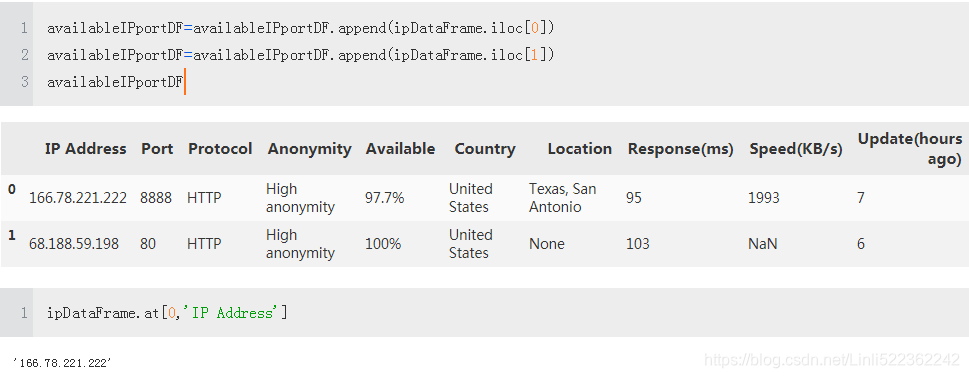Click the Country column header
969x378 pixels.
pyautogui.click(x=484, y=149)
